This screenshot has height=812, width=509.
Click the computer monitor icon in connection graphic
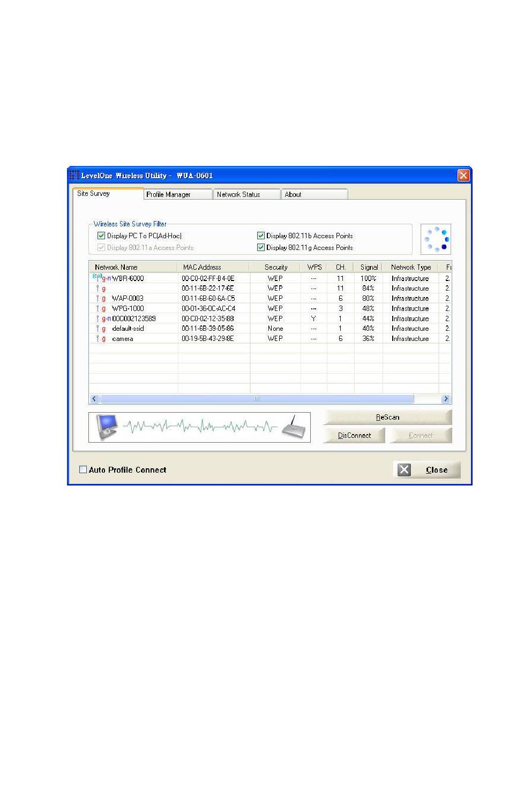(107, 427)
